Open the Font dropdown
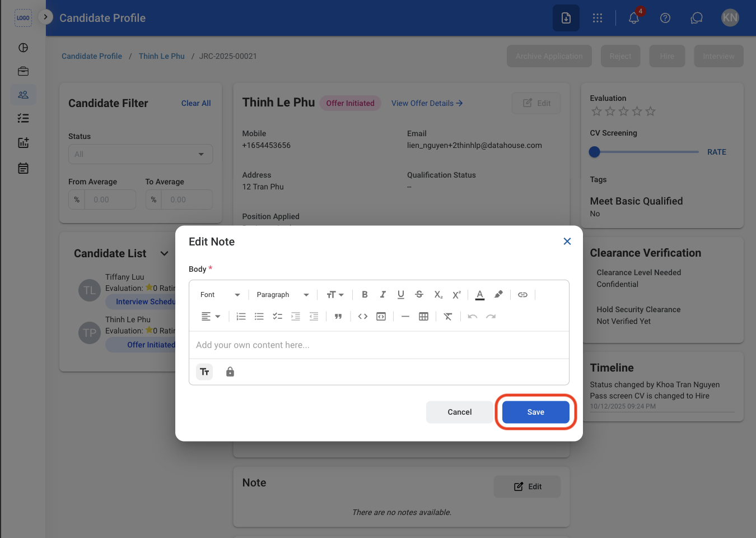Screen dimensions: 756x538 coord(220,295)
